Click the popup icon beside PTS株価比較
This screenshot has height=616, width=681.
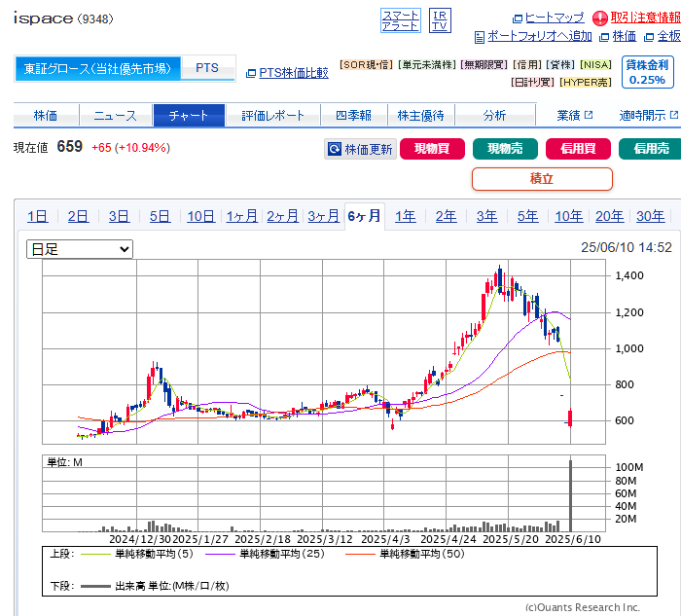pos(251,73)
